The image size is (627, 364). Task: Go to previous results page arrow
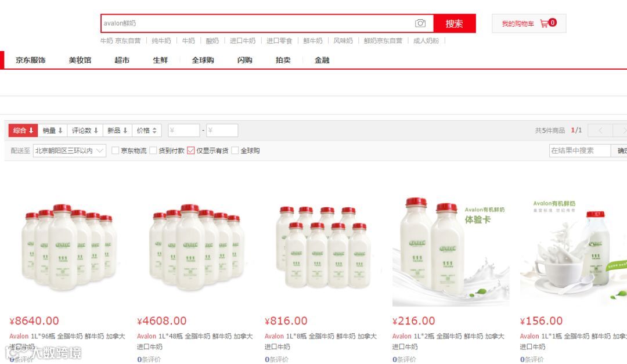click(601, 131)
